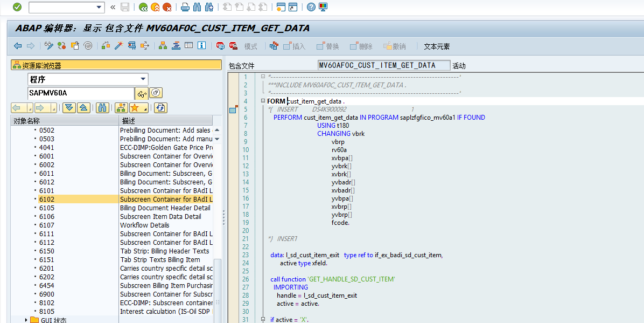This screenshot has height=323, width=644.
Task: Click the blue Previous Object arrow
Action: 18,46
